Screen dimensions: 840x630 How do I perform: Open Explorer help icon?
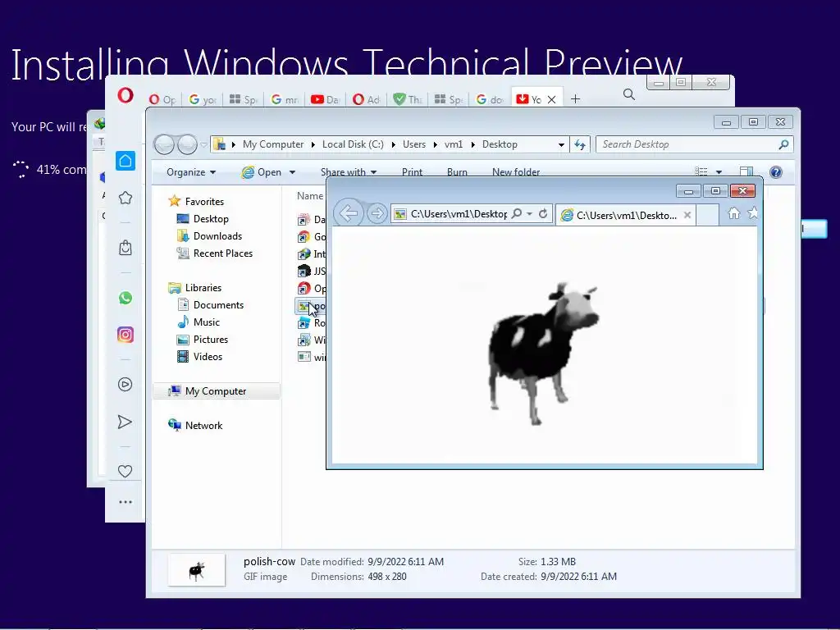[776, 172]
